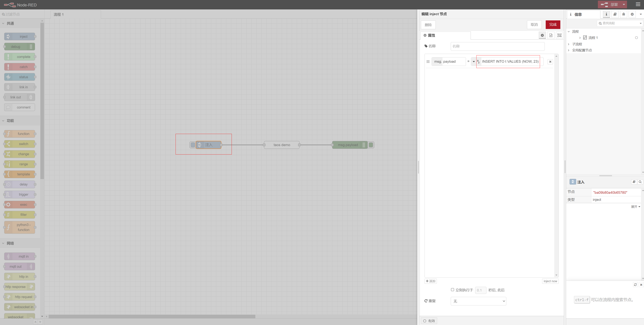644x325 pixels.
Task: Toggle the 注入 node's inject button
Action: click(x=193, y=145)
